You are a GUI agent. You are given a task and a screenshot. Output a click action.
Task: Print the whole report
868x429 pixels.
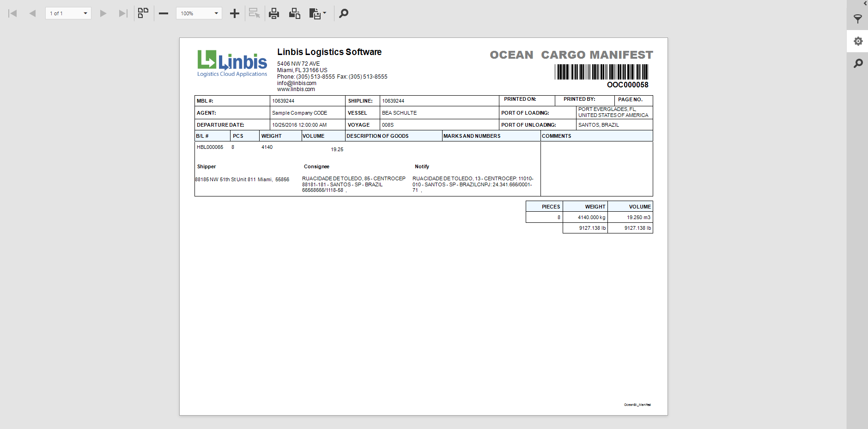(x=274, y=13)
